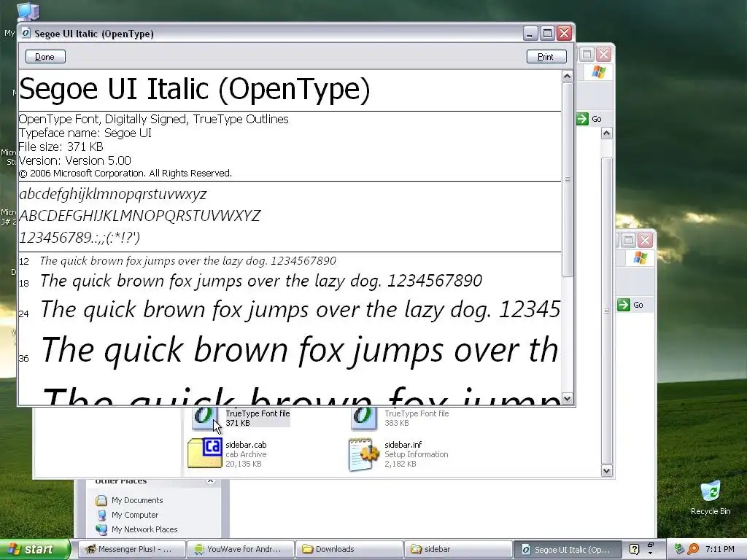Viewport: 747px width, 560px height.
Task: Click the green hardware tray icon
Action: (x=679, y=550)
